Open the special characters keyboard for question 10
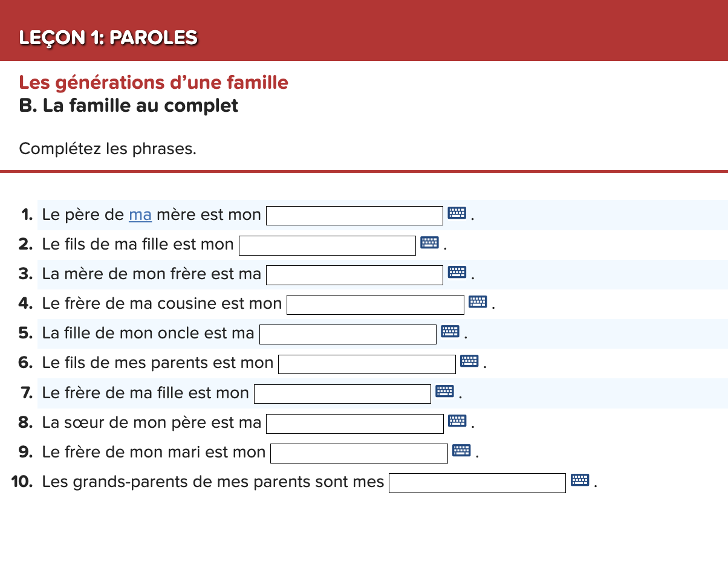This screenshot has height=562, width=728. (580, 480)
